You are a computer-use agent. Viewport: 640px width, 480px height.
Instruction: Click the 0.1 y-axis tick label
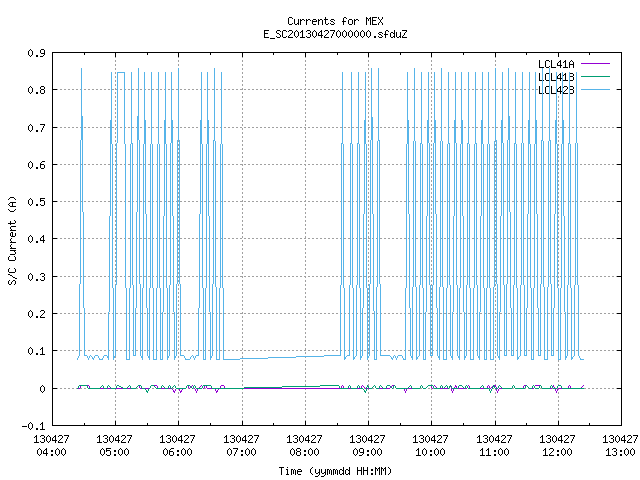tap(36, 351)
